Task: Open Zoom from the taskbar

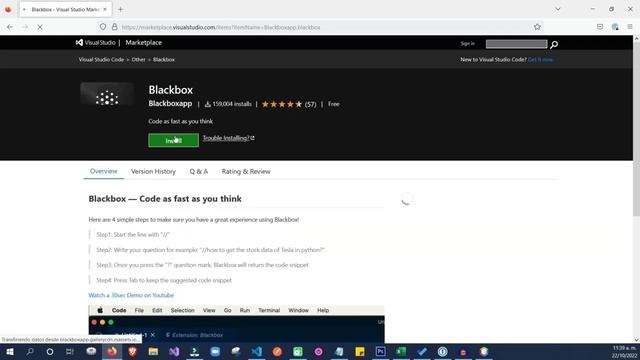Action: pos(215,351)
